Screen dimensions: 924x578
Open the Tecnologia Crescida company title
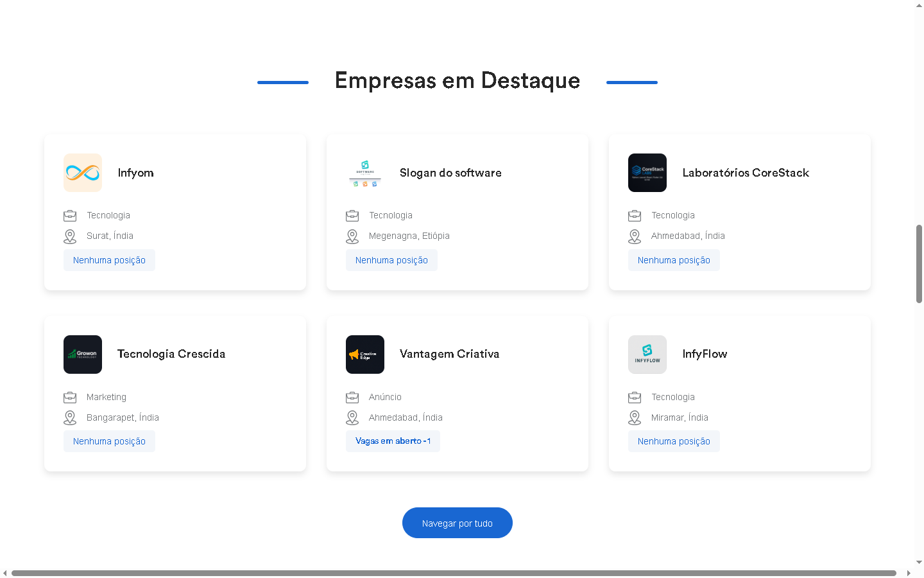coord(171,354)
